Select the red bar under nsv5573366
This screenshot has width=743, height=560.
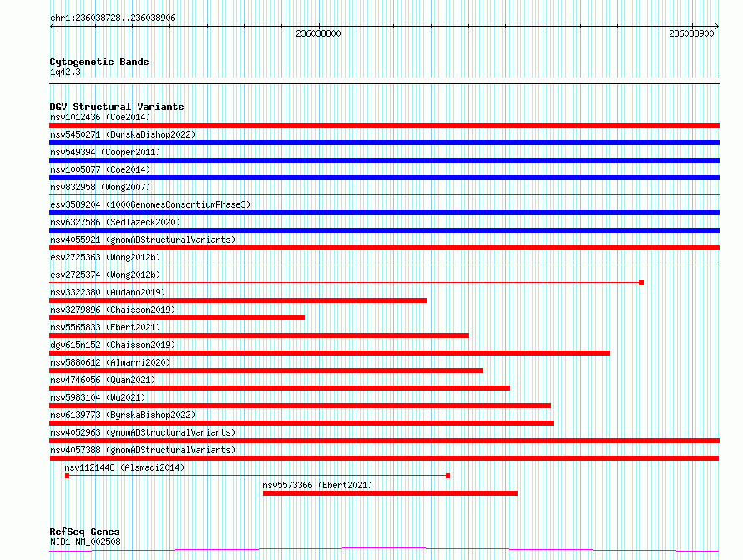(390, 493)
